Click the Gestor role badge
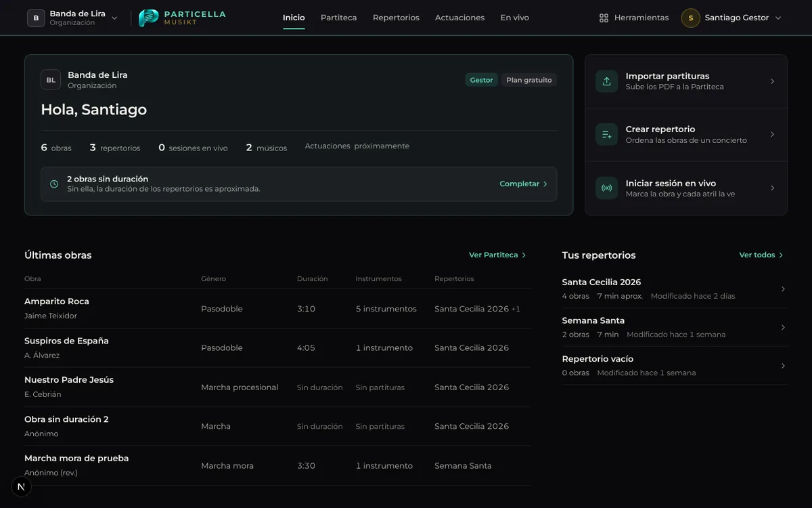 coord(482,80)
